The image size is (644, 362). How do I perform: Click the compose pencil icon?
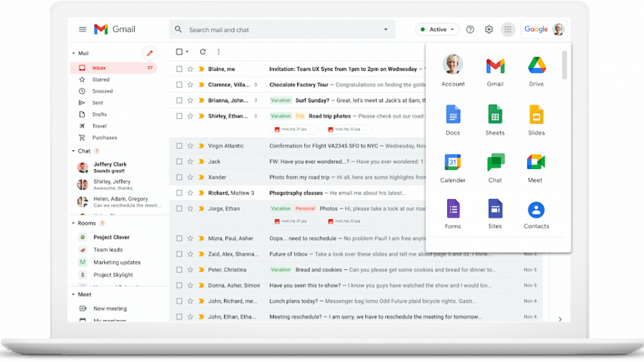(150, 53)
